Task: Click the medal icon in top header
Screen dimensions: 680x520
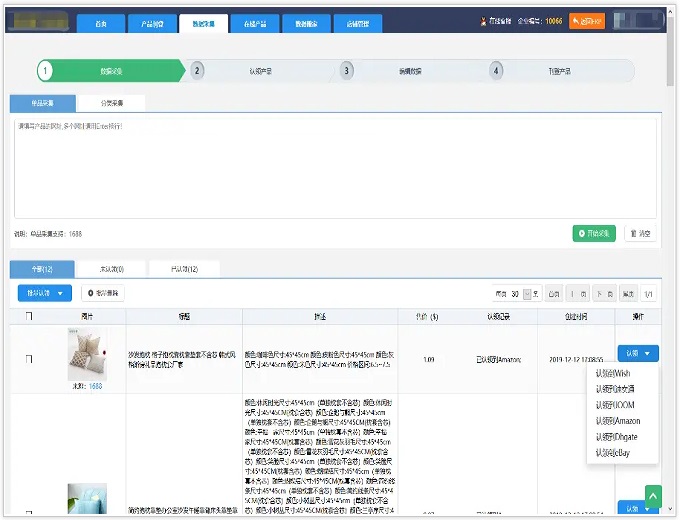Action: (x=483, y=20)
